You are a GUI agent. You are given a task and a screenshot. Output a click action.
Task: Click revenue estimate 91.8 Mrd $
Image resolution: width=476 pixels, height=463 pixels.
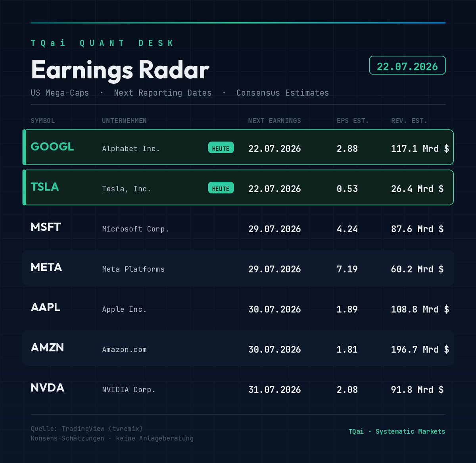(417, 390)
